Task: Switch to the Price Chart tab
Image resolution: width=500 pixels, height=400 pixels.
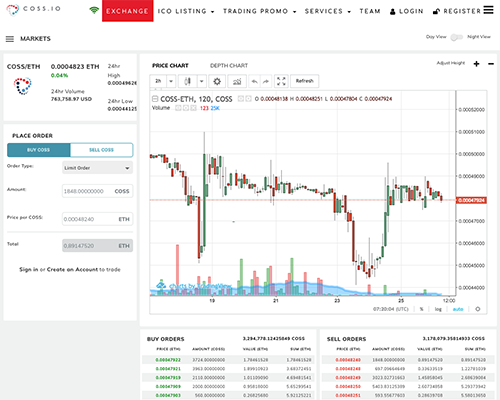Action: tap(170, 66)
